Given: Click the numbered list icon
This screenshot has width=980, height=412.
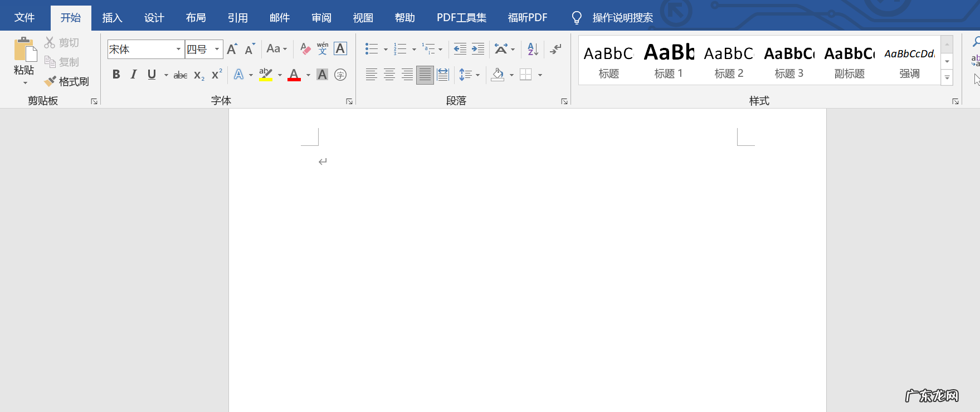Looking at the screenshot, I should tap(400, 49).
